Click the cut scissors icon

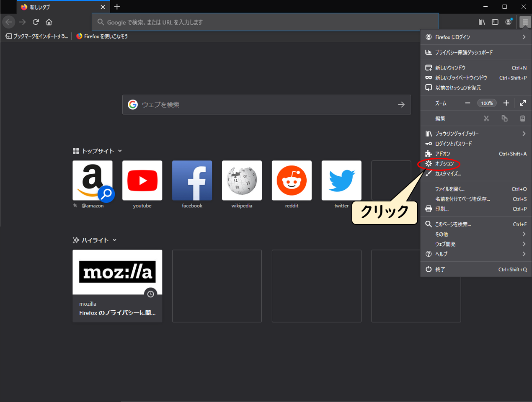pos(486,119)
